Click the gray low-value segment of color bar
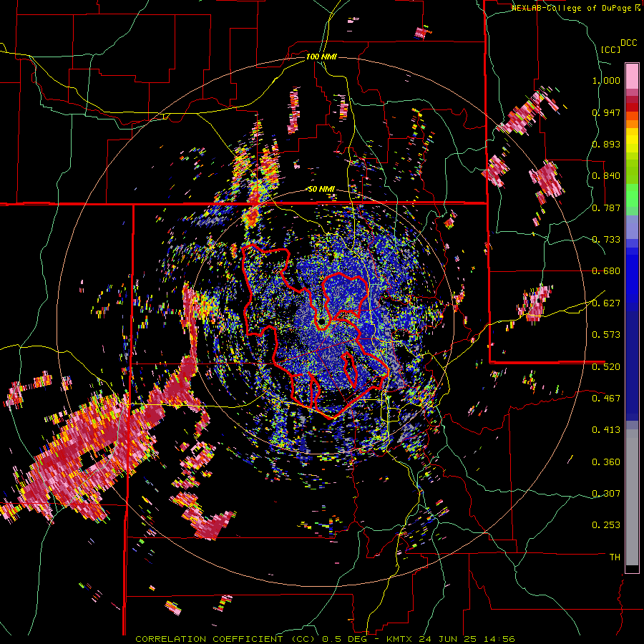 point(632,497)
